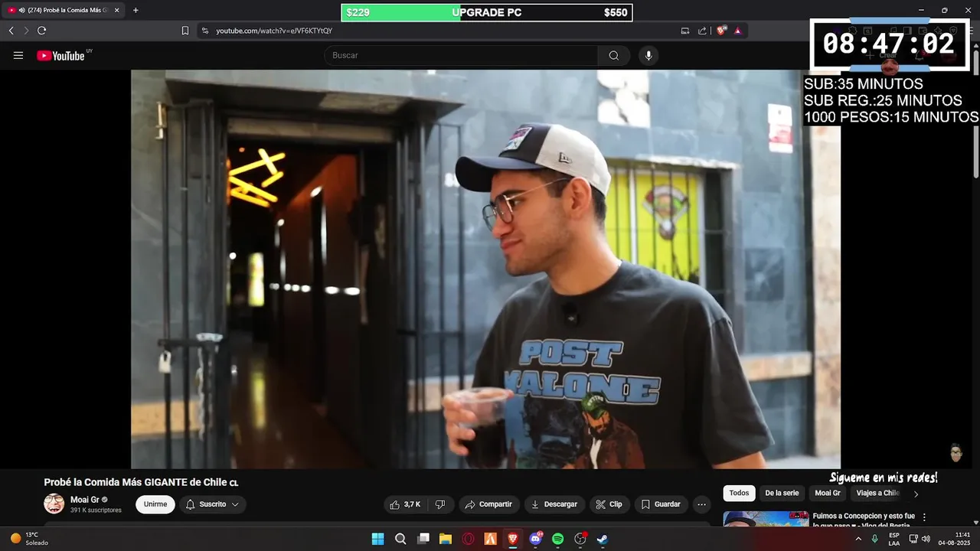Screen dimensions: 980x551
Task: Open more actions ellipsis below video
Action: point(701,504)
